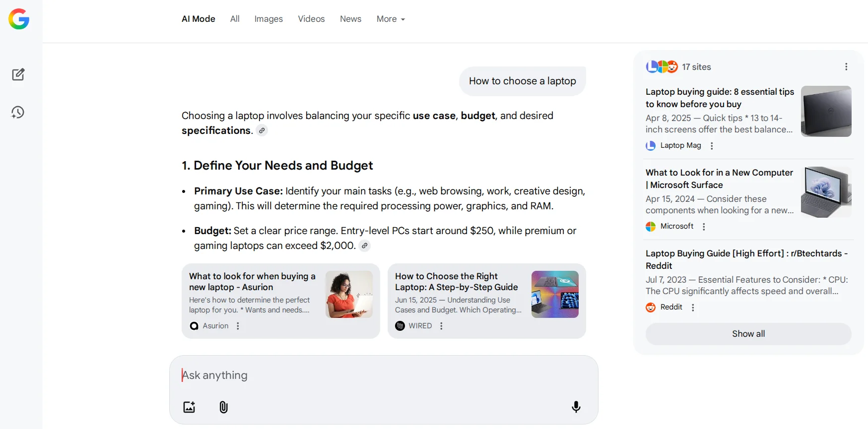The width and height of the screenshot is (868, 429).
Task: Click the WIRED favicon
Action: [400, 326]
